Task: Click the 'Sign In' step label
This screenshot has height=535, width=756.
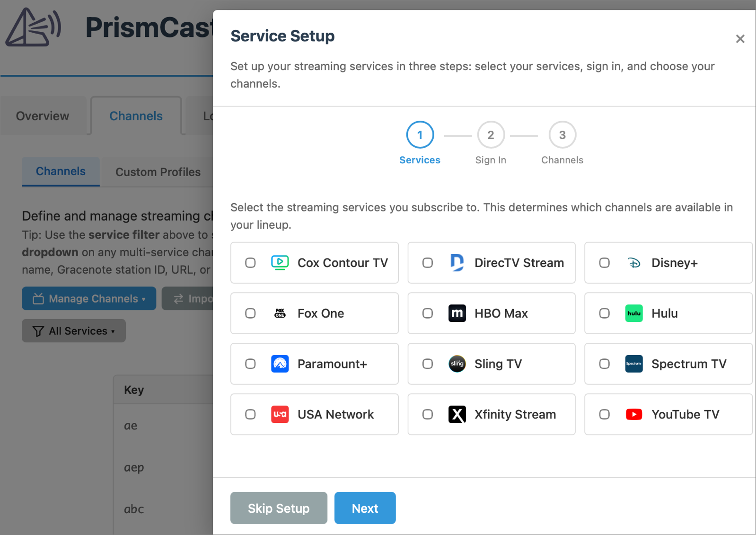Action: coord(491,160)
